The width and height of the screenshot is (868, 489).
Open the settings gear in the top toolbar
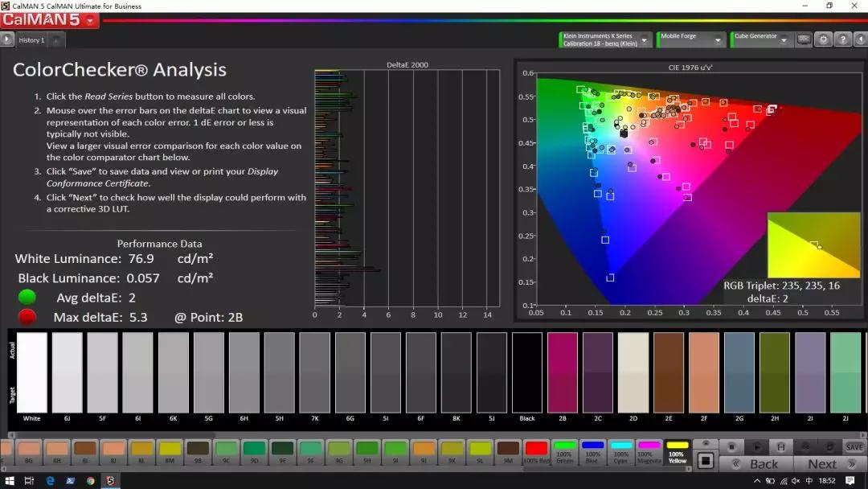pyautogui.click(x=823, y=39)
